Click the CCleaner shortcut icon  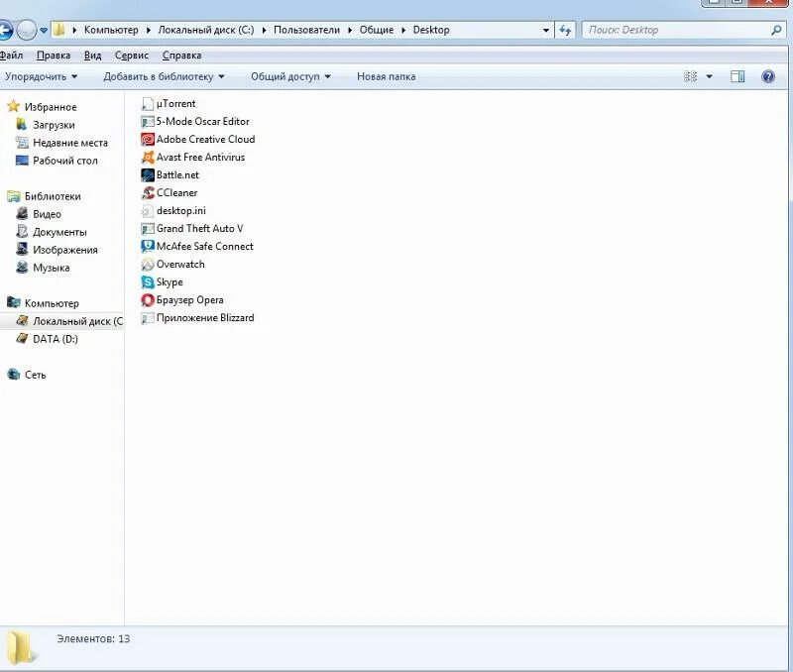point(147,192)
